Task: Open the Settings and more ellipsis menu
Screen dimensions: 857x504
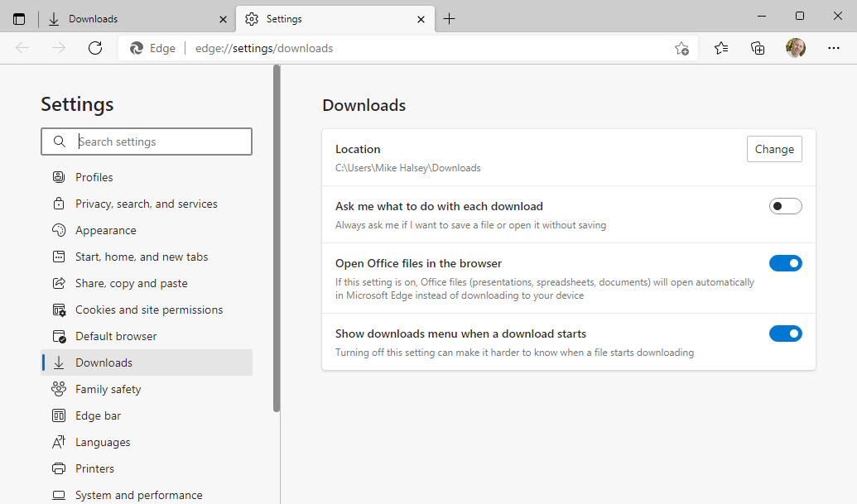Action: (x=834, y=48)
